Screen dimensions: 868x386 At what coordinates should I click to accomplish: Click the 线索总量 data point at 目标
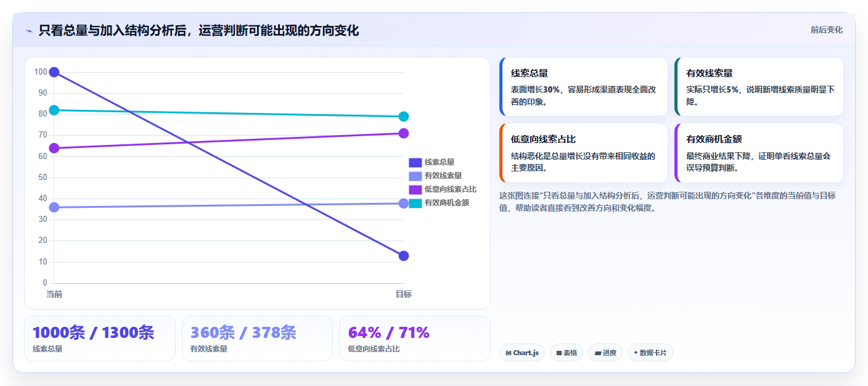point(404,256)
